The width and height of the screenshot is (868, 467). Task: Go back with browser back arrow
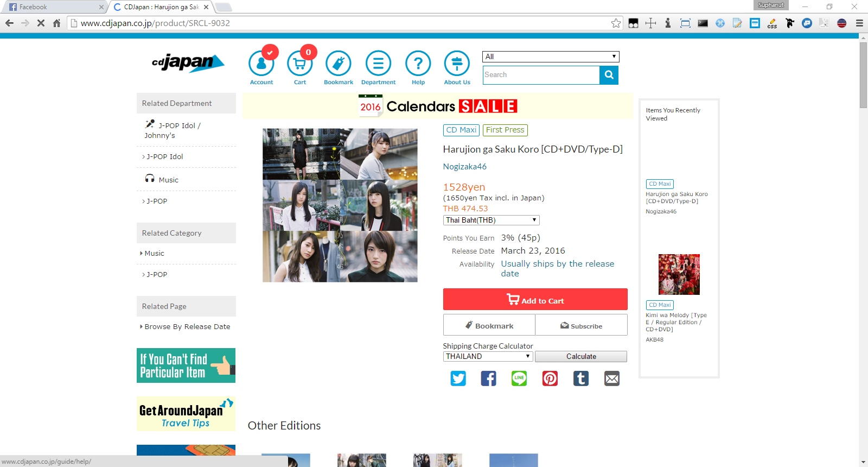[9, 23]
